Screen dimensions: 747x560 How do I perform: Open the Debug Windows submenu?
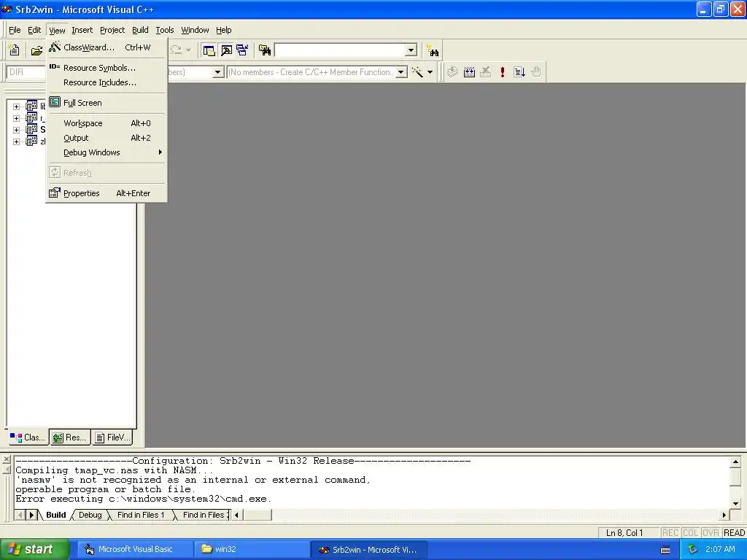coord(107,152)
